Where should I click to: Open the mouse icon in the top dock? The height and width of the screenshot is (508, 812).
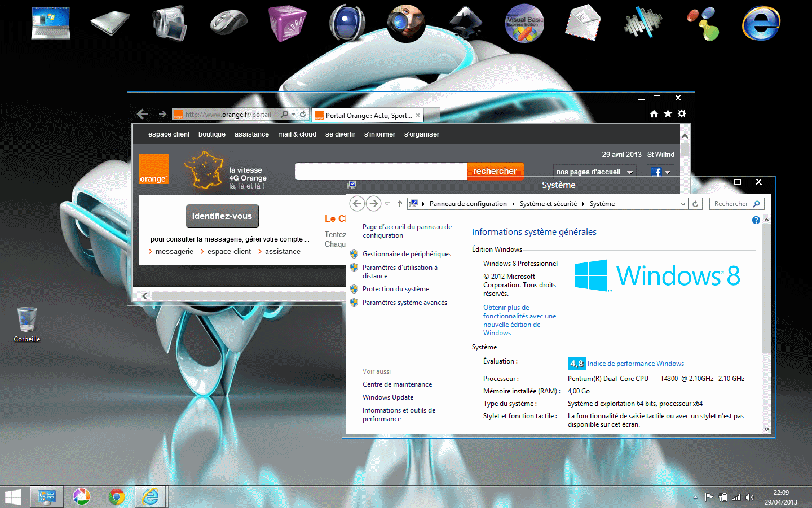click(x=228, y=23)
